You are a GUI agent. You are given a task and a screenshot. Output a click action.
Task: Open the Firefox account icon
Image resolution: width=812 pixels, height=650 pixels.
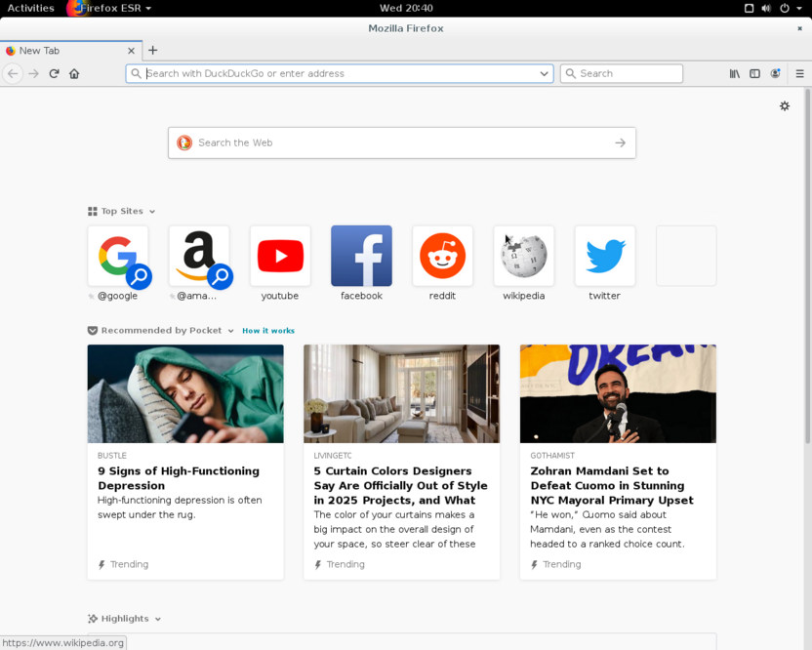click(775, 73)
